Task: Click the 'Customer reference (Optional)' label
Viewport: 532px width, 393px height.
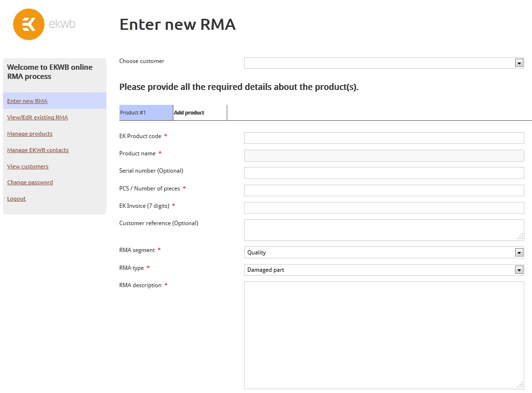Action: coord(158,223)
